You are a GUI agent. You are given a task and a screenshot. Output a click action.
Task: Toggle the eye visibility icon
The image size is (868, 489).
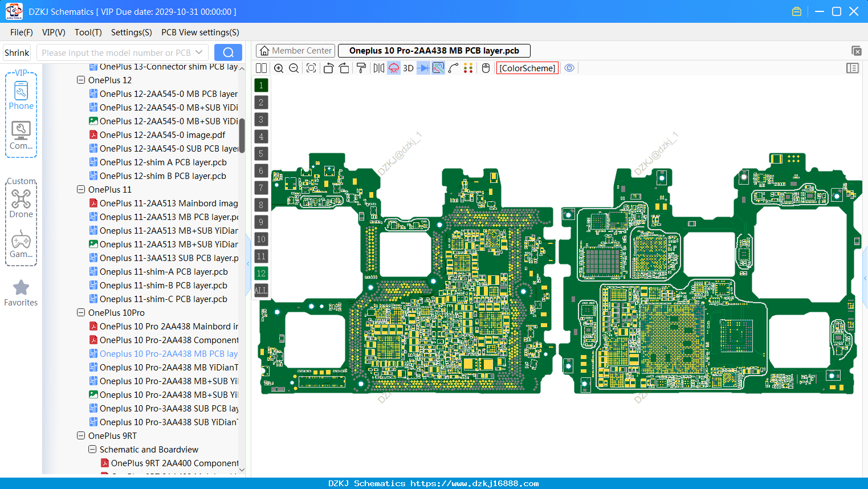tap(569, 68)
